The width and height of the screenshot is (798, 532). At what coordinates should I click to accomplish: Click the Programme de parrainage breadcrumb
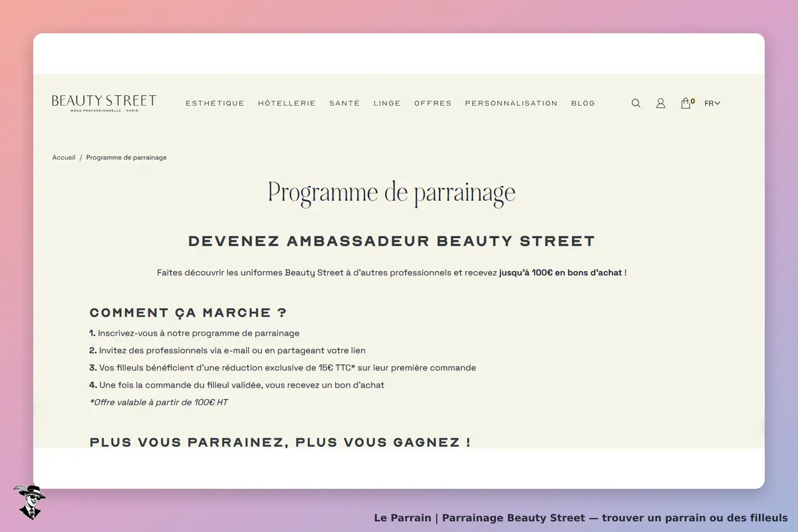126,158
